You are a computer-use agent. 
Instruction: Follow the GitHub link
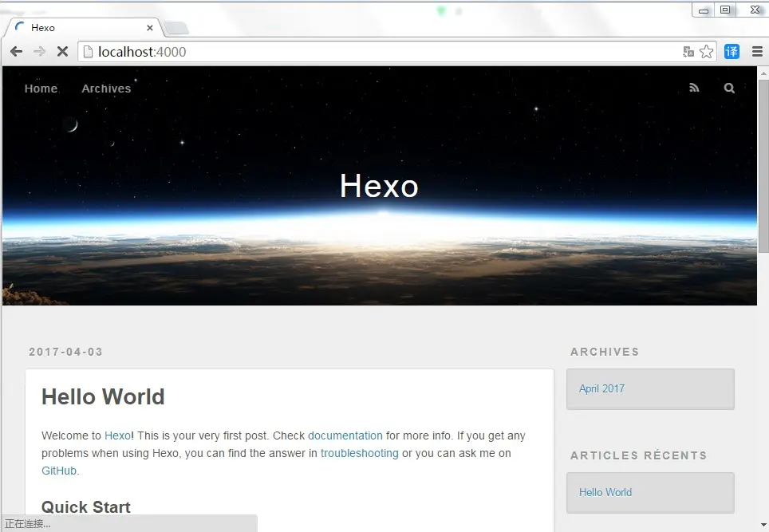[59, 471]
